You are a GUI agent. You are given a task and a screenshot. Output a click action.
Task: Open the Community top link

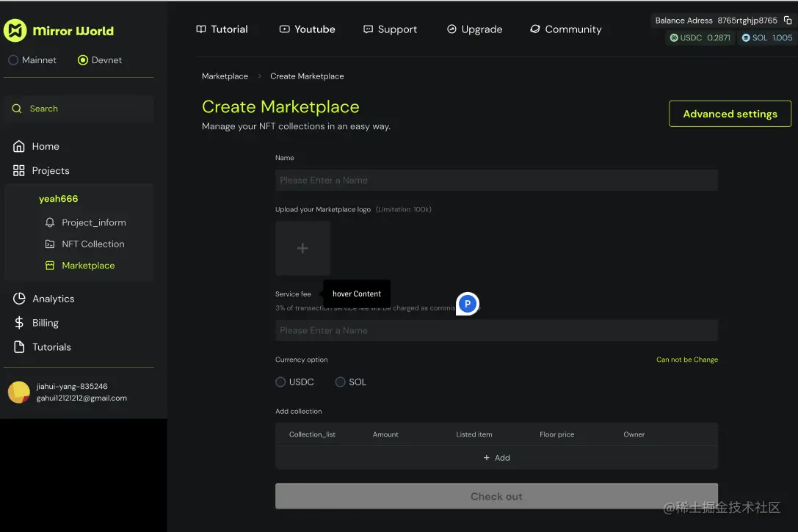(573, 29)
